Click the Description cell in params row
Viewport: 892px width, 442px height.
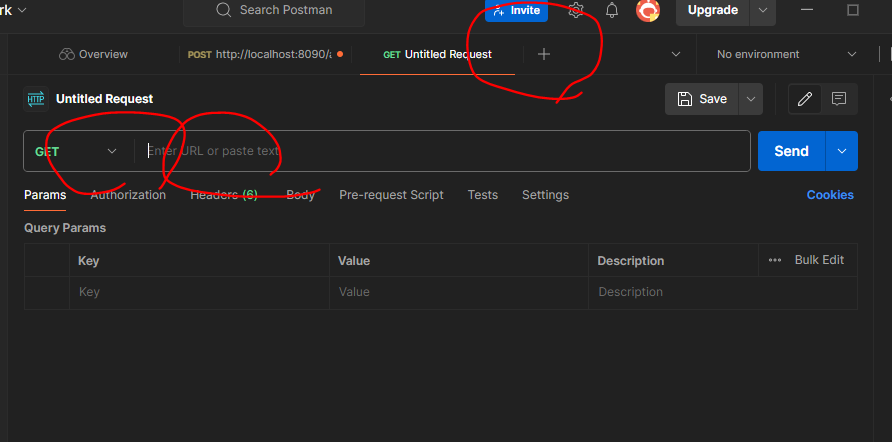pyautogui.click(x=722, y=292)
